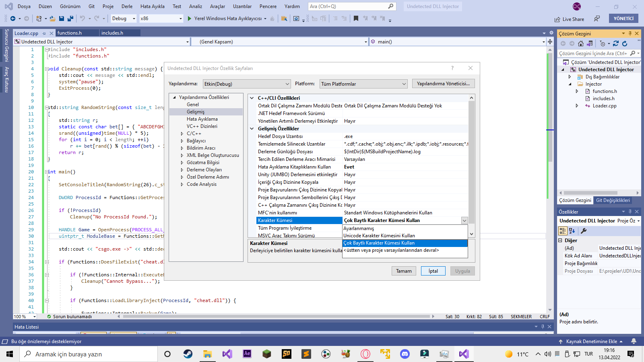Screen dimensions: 644x362
Task: Click the YÖNETİCİ button
Action: [624, 19]
